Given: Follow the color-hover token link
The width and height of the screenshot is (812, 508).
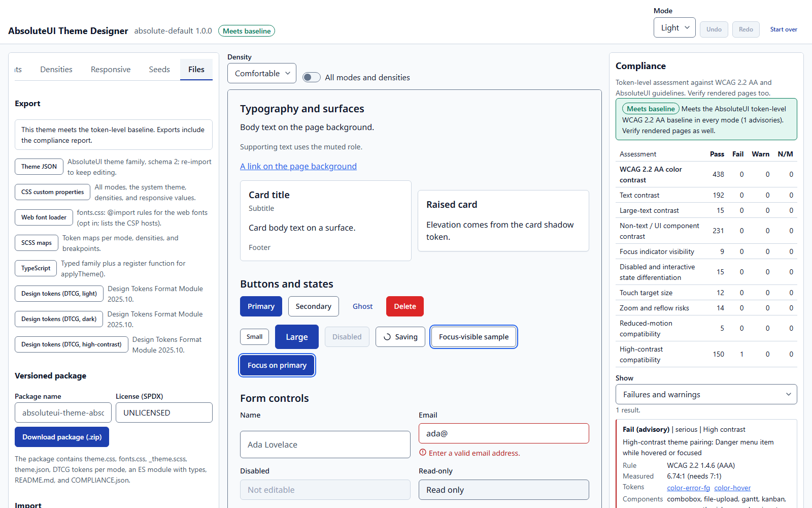Looking at the screenshot, I should (x=732, y=488).
